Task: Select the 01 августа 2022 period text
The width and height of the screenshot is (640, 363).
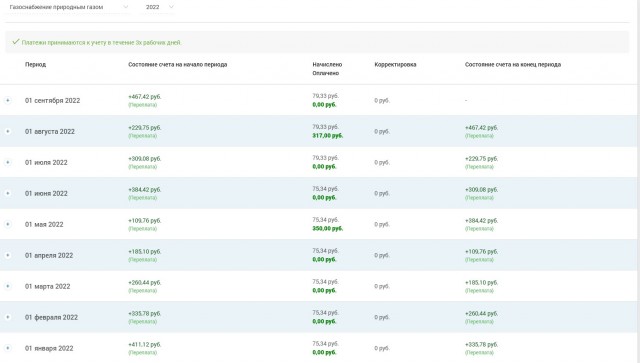Action: (x=50, y=131)
